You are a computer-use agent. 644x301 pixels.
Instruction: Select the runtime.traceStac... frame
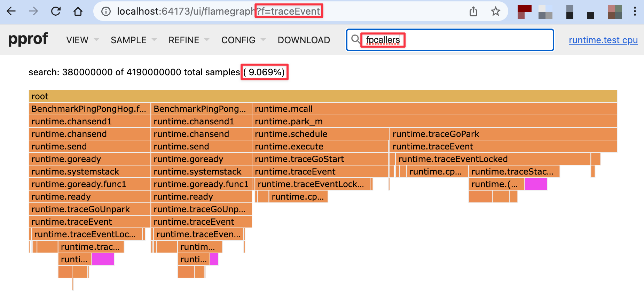[x=514, y=171]
